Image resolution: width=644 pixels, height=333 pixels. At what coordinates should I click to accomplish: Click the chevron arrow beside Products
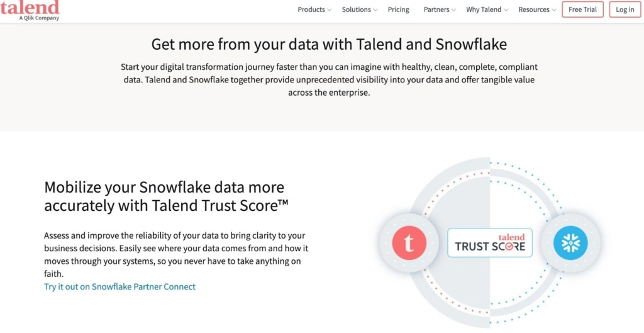(330, 10)
